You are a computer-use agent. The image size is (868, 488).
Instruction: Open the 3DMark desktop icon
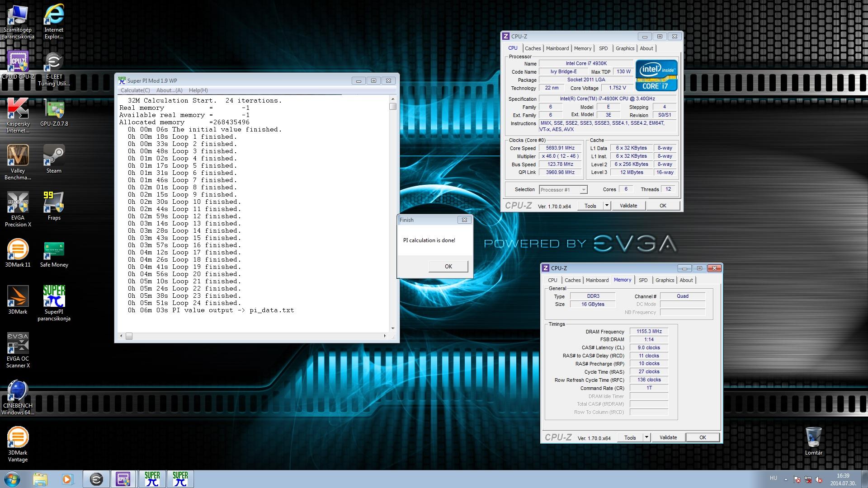point(18,300)
